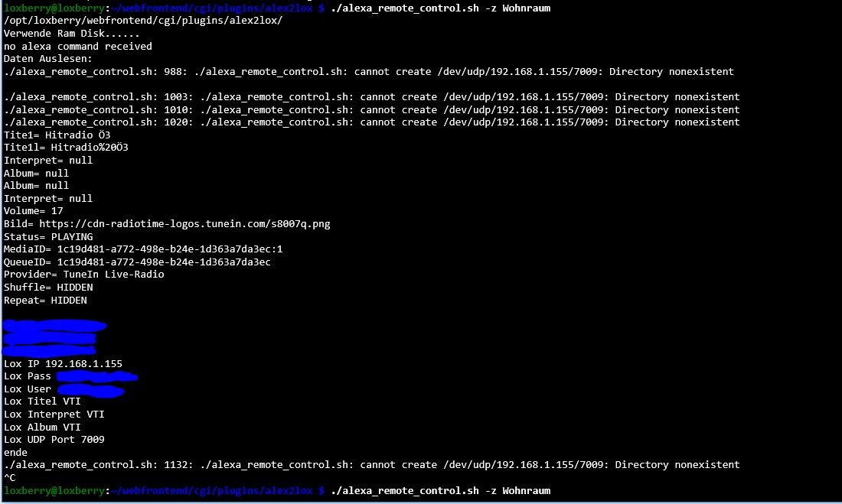This screenshot has width=842, height=504.
Task: Click the error line numbered 1020
Action: [371, 122]
